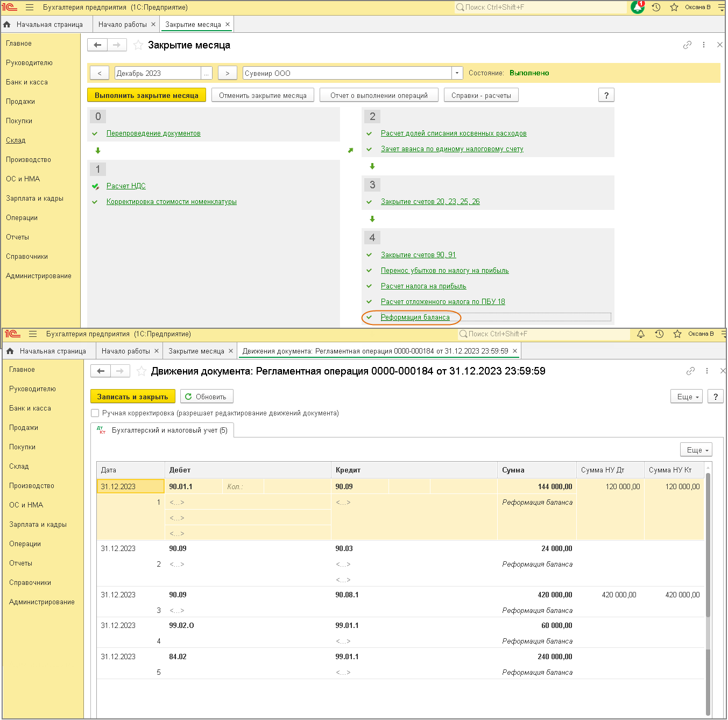Go to previous month period
The image size is (728, 720).
pyautogui.click(x=100, y=73)
